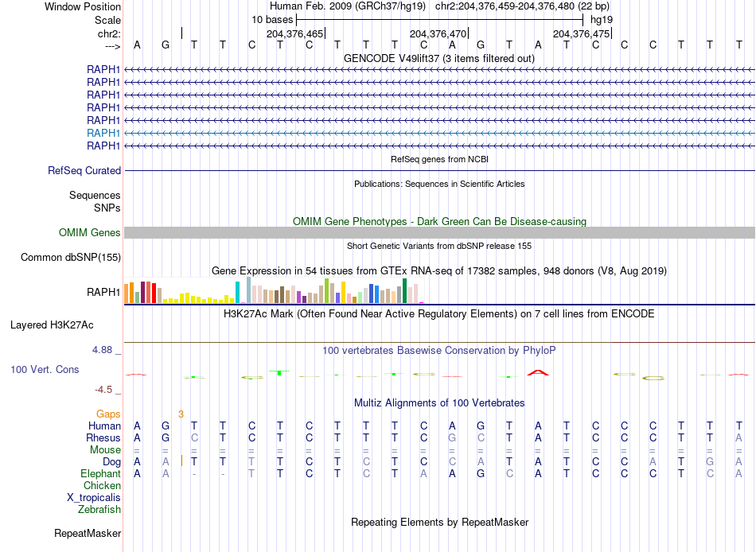Click the Mouse species label
Viewport: 756px width, 552px height.
[106, 450]
